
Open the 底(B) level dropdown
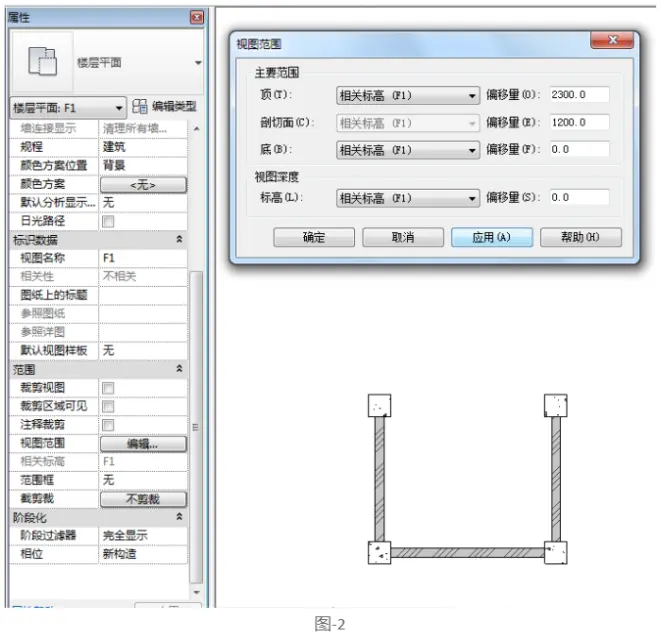click(408, 150)
